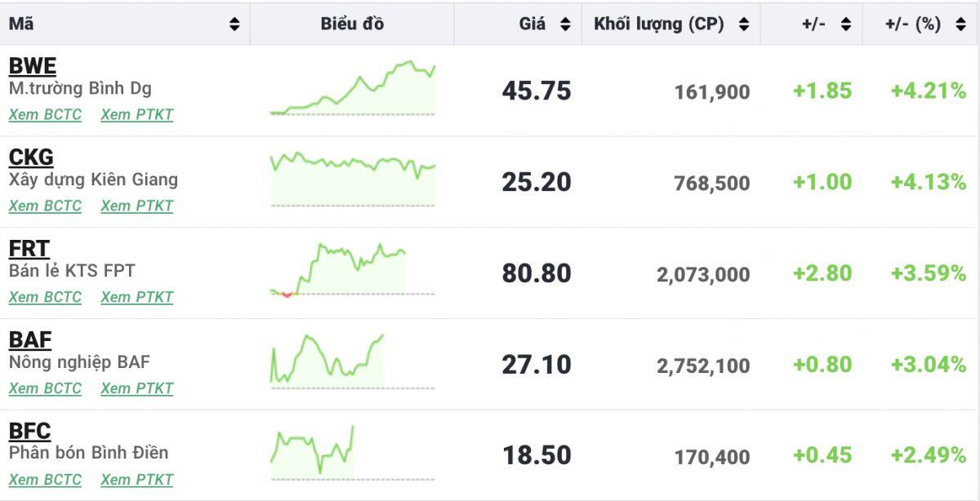Screen dimensions: 980x501
Task: Open the FRT ticker link
Action: [29, 249]
